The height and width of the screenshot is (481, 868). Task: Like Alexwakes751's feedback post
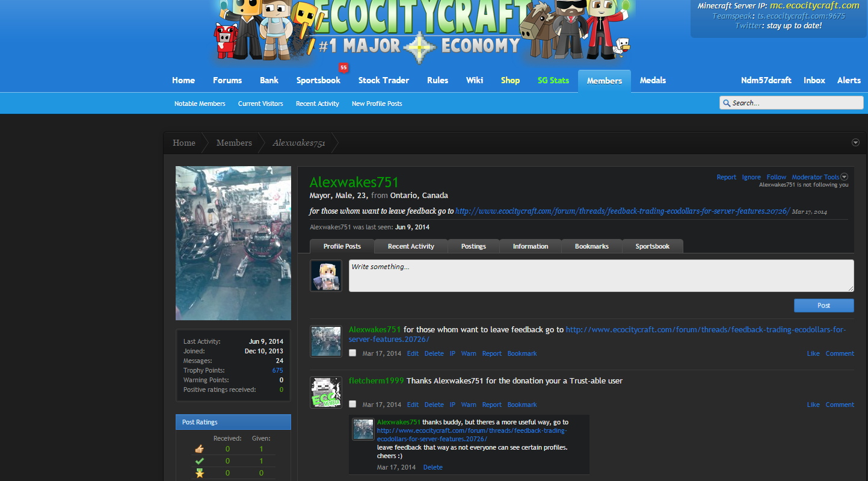tap(813, 353)
